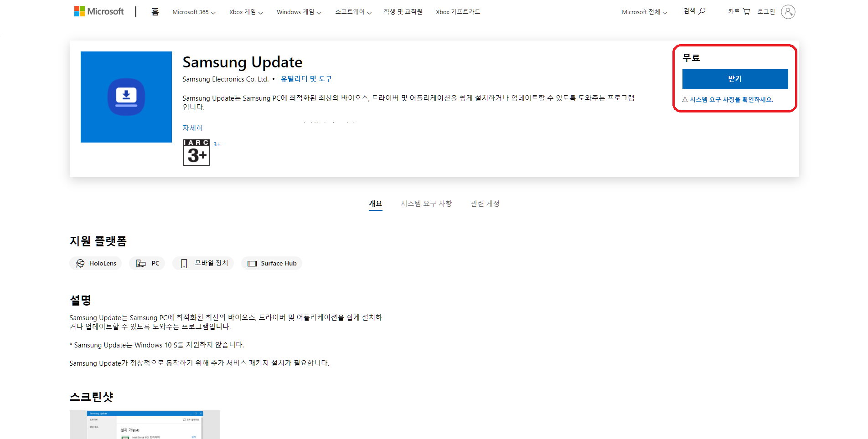
Task: Expand the Microsoft 365 dropdown menu
Action: click(194, 12)
